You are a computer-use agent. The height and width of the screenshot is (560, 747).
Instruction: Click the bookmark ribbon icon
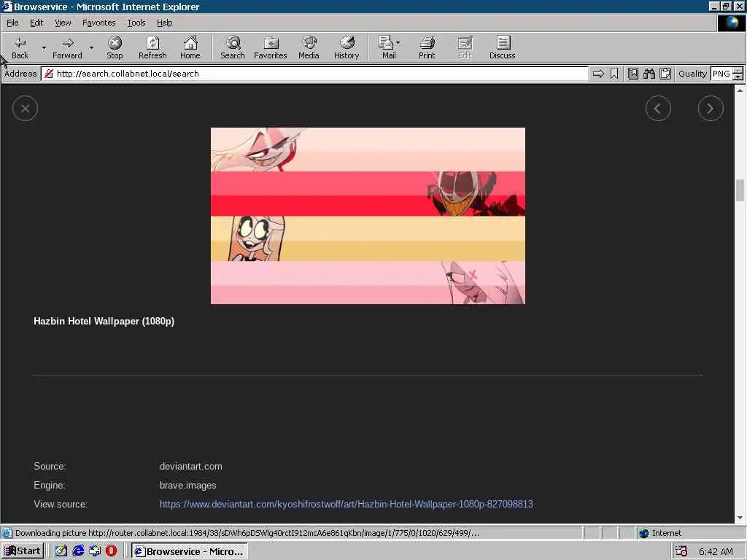[614, 74]
